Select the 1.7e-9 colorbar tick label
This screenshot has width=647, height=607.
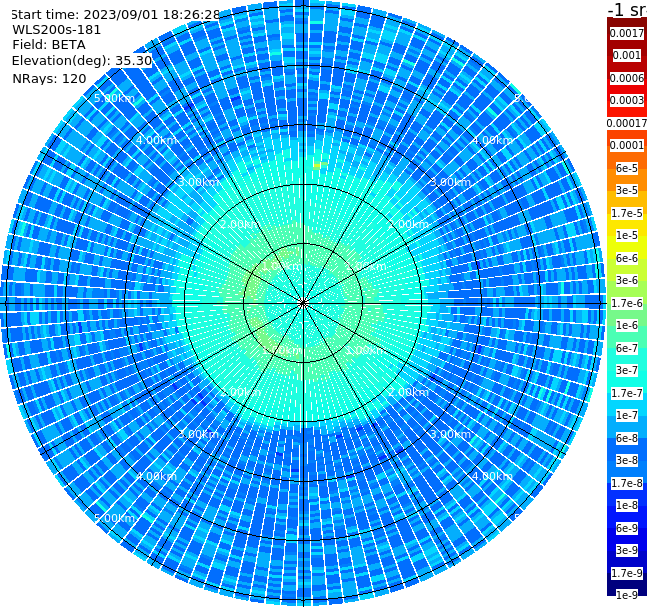[x=627, y=573]
